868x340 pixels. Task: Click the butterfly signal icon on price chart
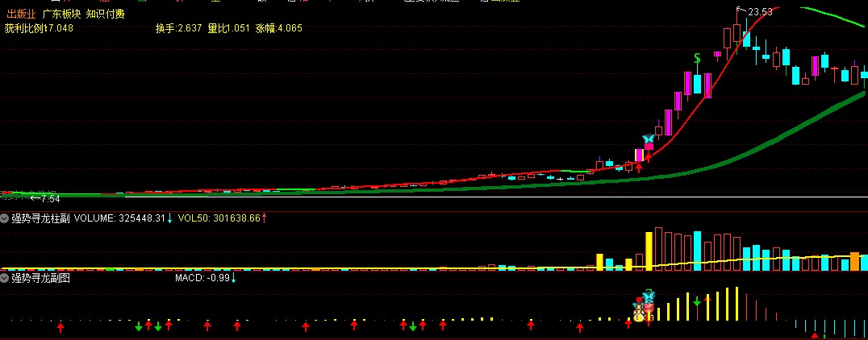pyautogui.click(x=649, y=139)
